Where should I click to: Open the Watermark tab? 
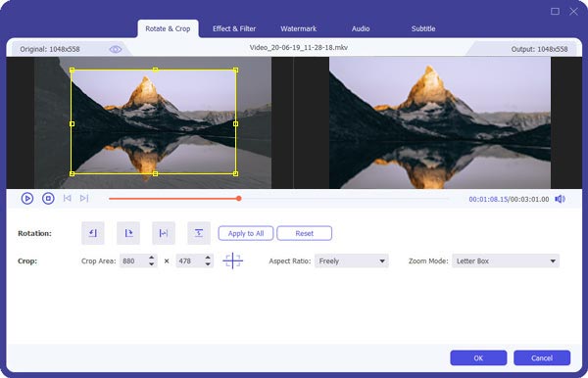coord(299,28)
